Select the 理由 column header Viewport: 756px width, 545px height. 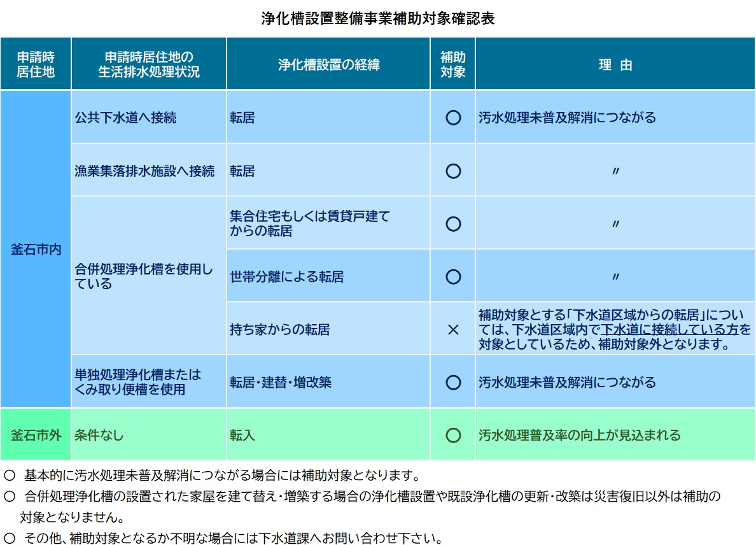(x=615, y=65)
